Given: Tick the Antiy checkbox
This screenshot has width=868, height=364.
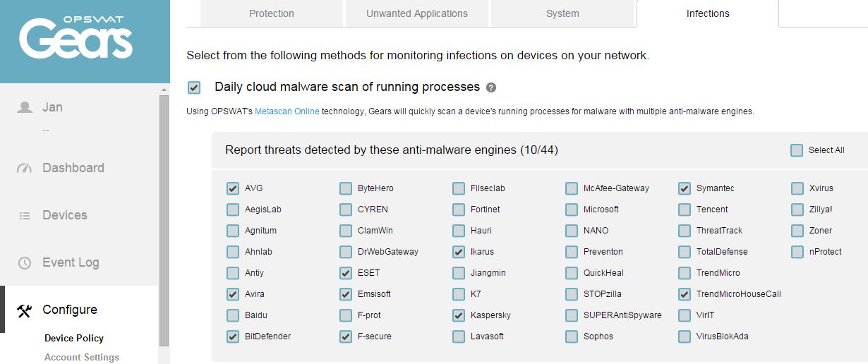Looking at the screenshot, I should 233,273.
